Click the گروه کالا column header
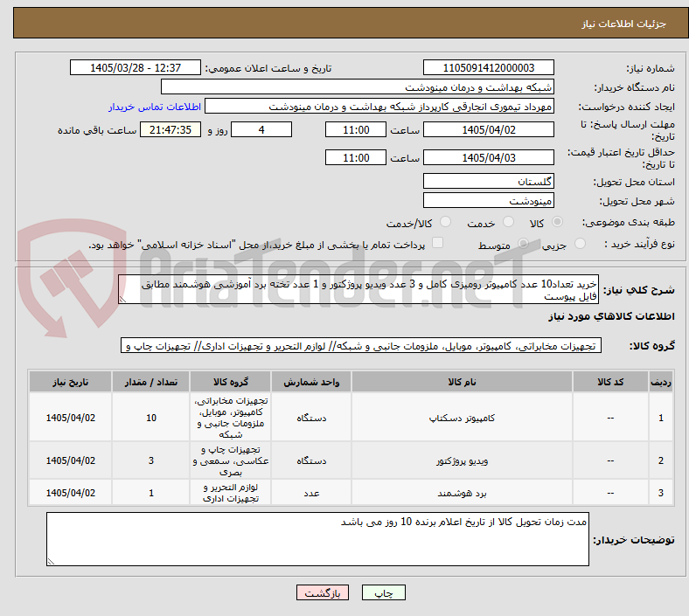This screenshot has height=616, width=689. coord(231,382)
